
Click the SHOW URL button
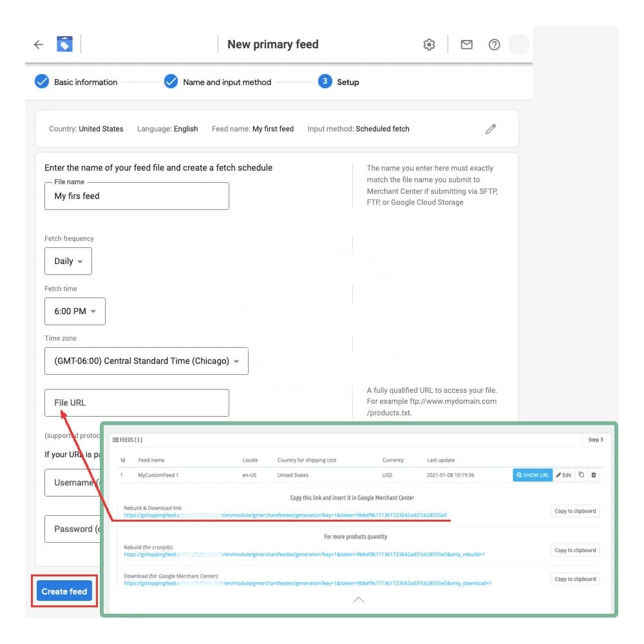(532, 475)
